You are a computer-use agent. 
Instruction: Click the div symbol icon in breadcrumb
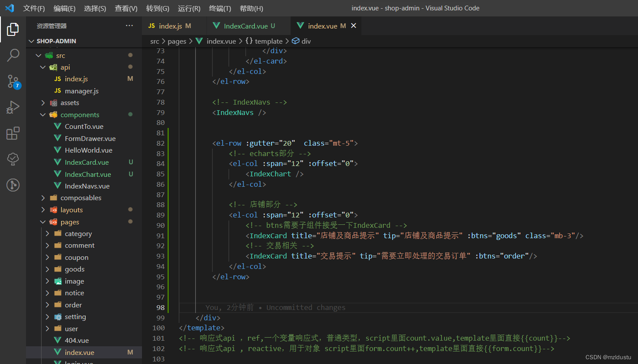(296, 41)
